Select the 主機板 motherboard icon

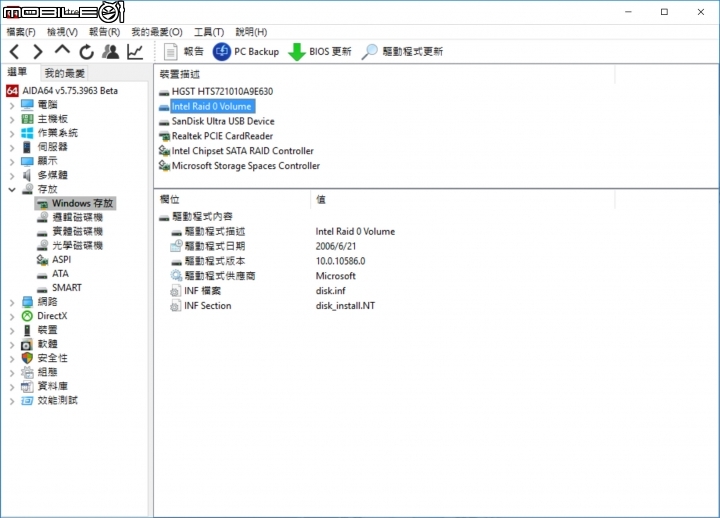pos(27,119)
